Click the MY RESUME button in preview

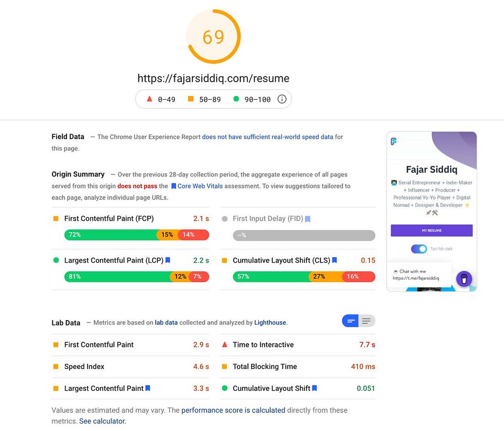[431, 230]
